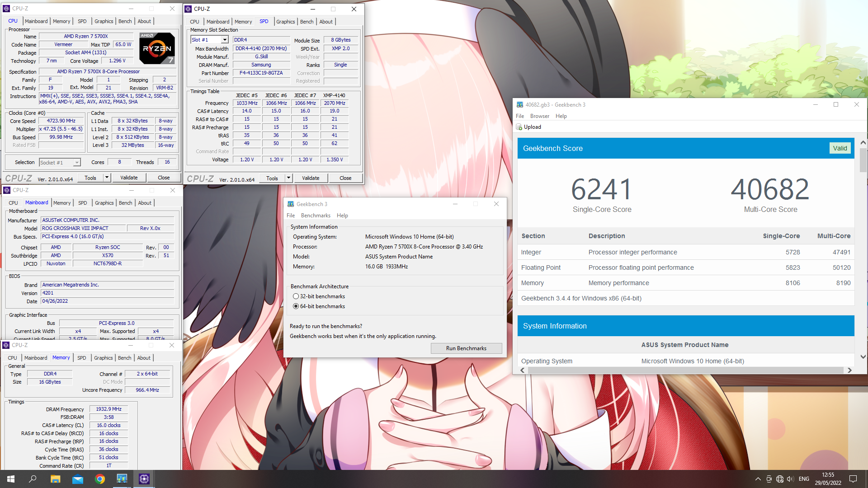Open the Mainboard tab in top-left CPU-Z

[36, 21]
